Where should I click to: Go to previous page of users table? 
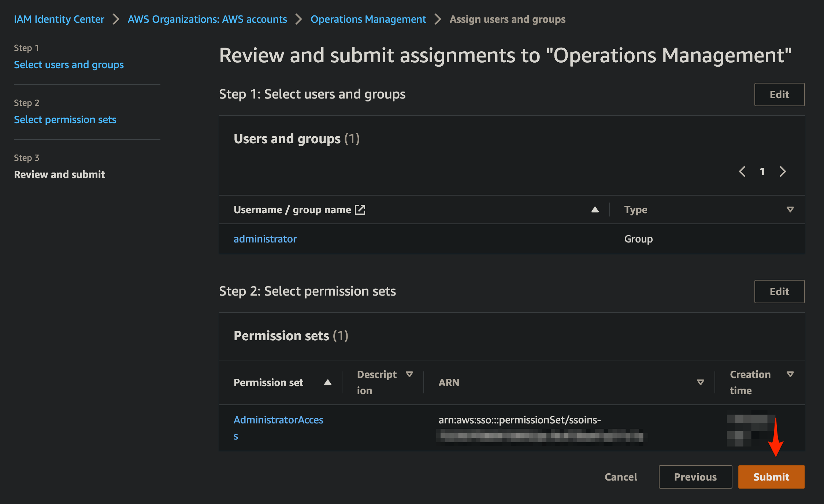[x=742, y=171]
